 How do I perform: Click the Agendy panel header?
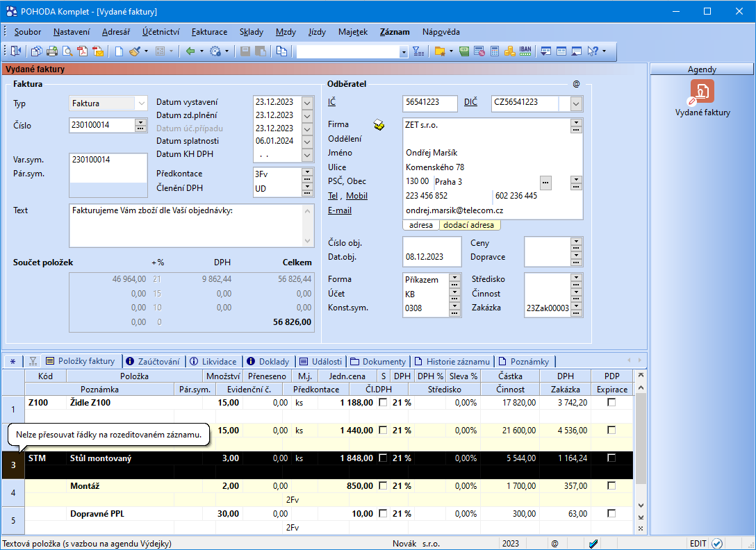pos(702,69)
